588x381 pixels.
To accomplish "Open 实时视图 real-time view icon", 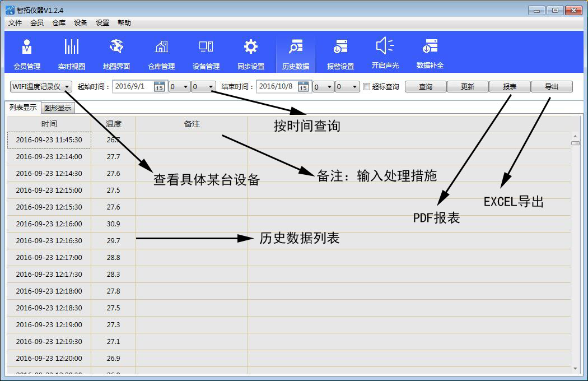I will [72, 53].
